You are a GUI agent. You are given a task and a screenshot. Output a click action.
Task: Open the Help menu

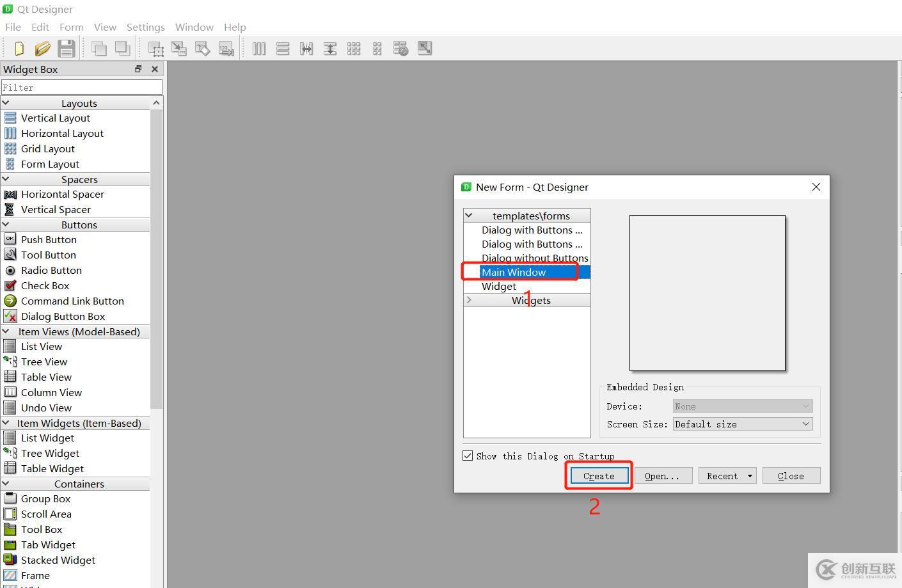pyautogui.click(x=235, y=27)
